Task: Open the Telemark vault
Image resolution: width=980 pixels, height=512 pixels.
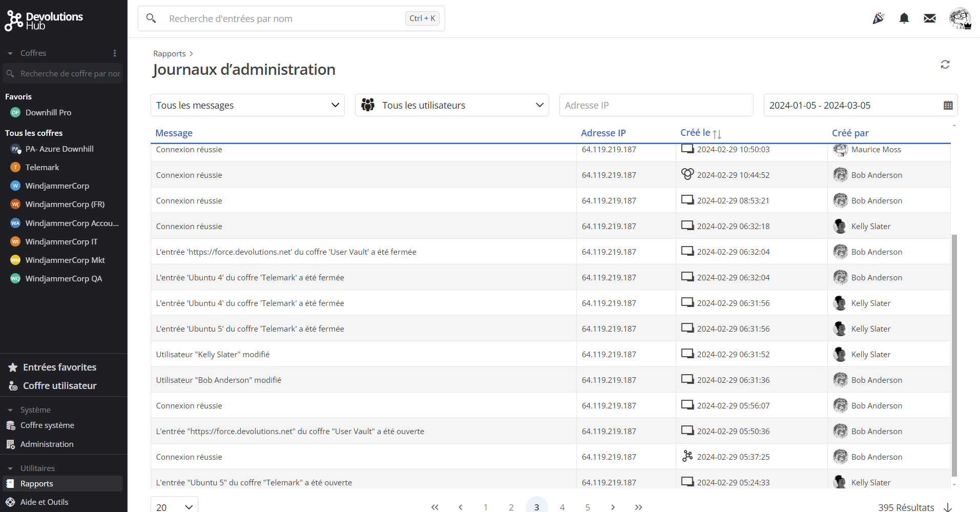Action: [x=42, y=167]
